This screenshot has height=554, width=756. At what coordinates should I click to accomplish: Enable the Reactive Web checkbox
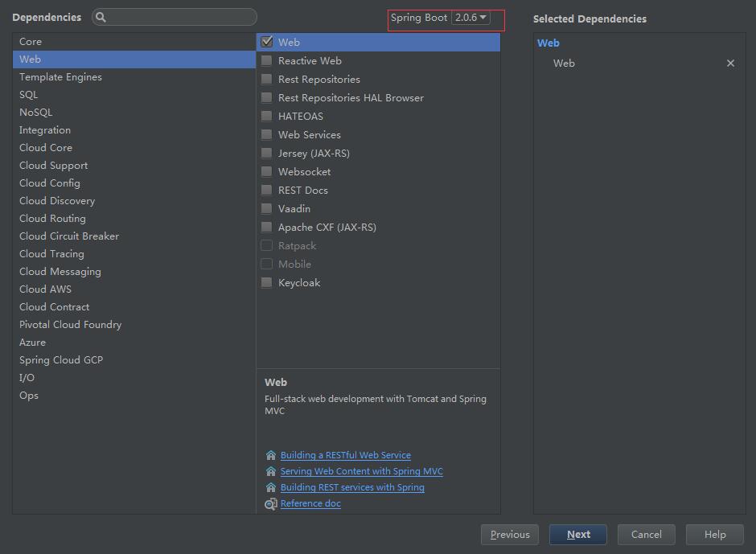pyautogui.click(x=267, y=60)
